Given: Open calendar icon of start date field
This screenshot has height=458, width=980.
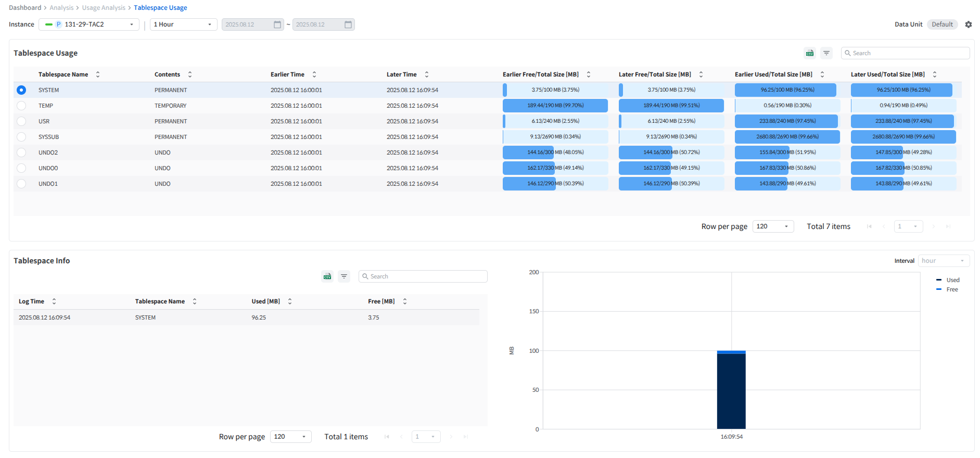Looking at the screenshot, I should [x=277, y=24].
